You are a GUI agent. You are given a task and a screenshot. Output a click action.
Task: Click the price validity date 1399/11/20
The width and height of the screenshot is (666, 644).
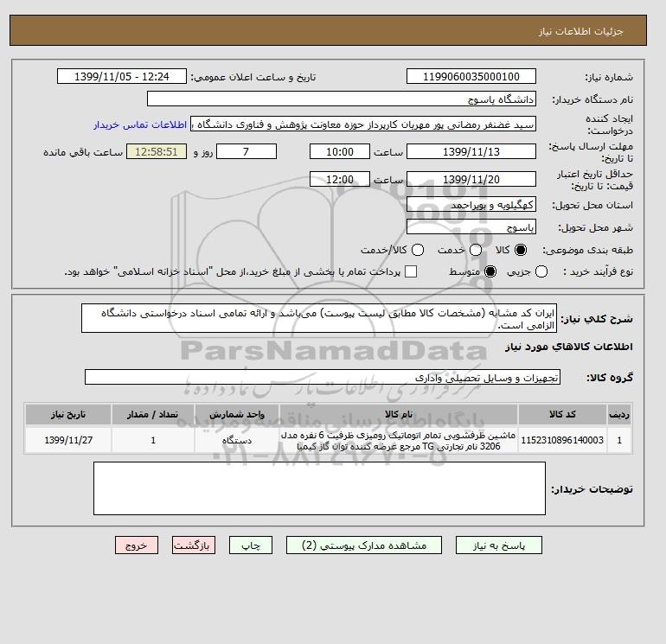pyautogui.click(x=471, y=179)
